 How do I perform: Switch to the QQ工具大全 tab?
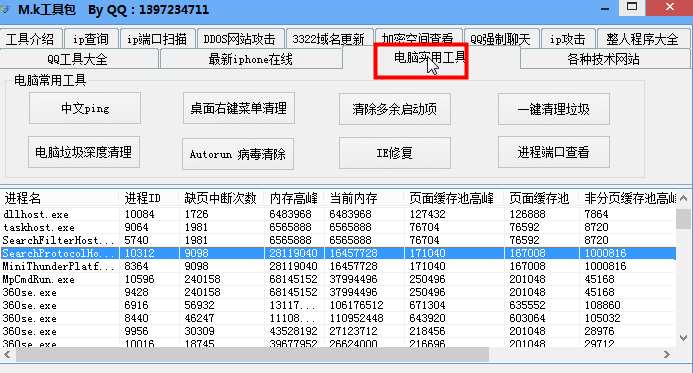[78, 59]
